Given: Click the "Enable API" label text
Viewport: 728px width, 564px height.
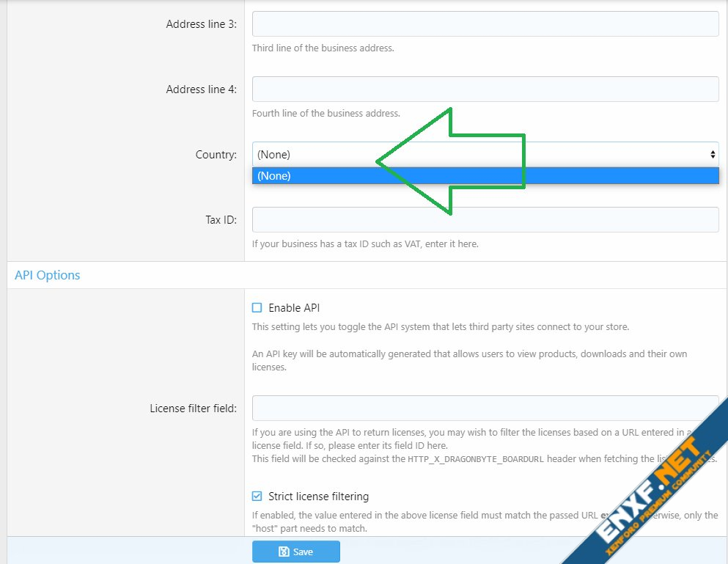Looking at the screenshot, I should (294, 308).
